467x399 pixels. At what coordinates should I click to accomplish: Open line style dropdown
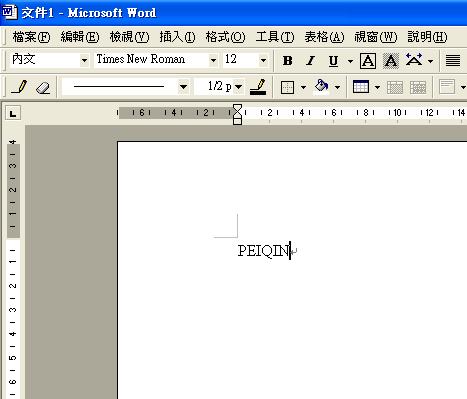point(183,87)
